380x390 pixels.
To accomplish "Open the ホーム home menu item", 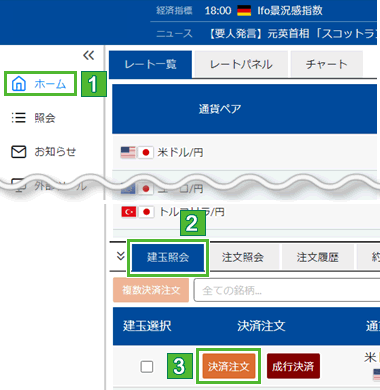I will tap(40, 84).
